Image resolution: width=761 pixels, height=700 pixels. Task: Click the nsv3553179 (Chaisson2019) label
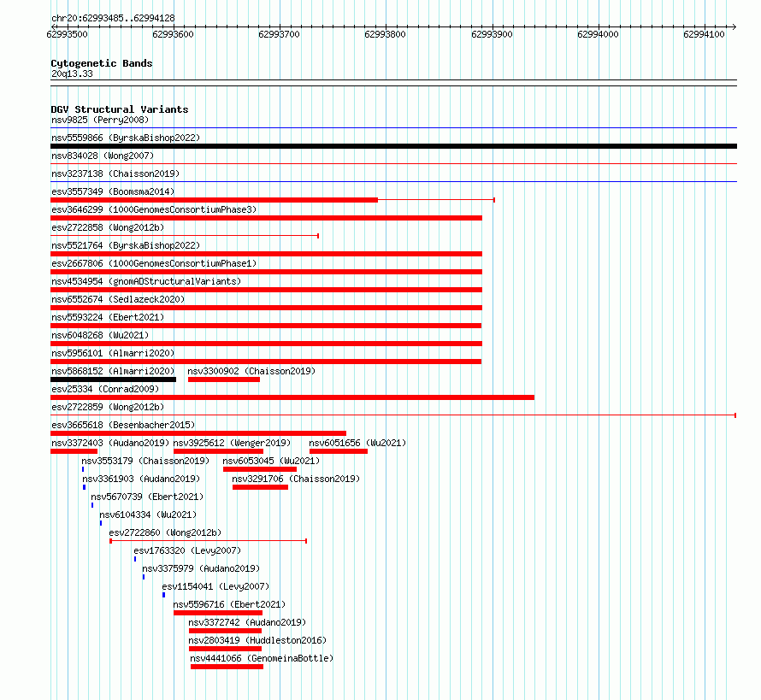click(145, 461)
